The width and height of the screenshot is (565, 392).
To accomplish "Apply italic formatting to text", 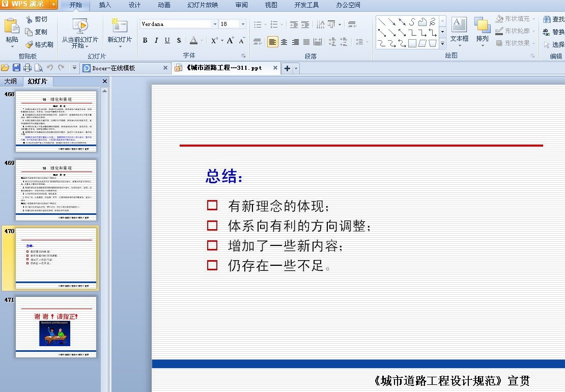I will 156,41.
